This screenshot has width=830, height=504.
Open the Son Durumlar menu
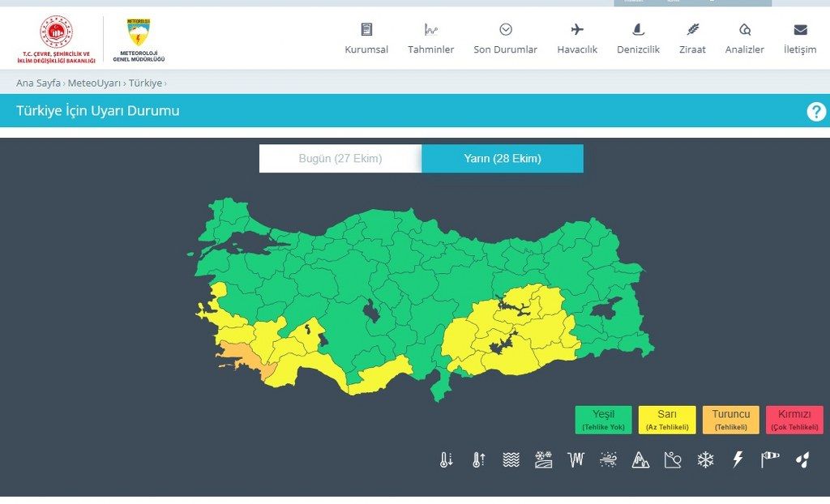[x=506, y=49]
